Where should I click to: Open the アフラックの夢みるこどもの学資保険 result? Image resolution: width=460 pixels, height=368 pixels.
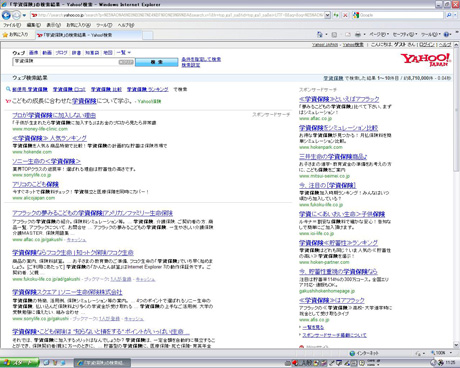(93, 213)
